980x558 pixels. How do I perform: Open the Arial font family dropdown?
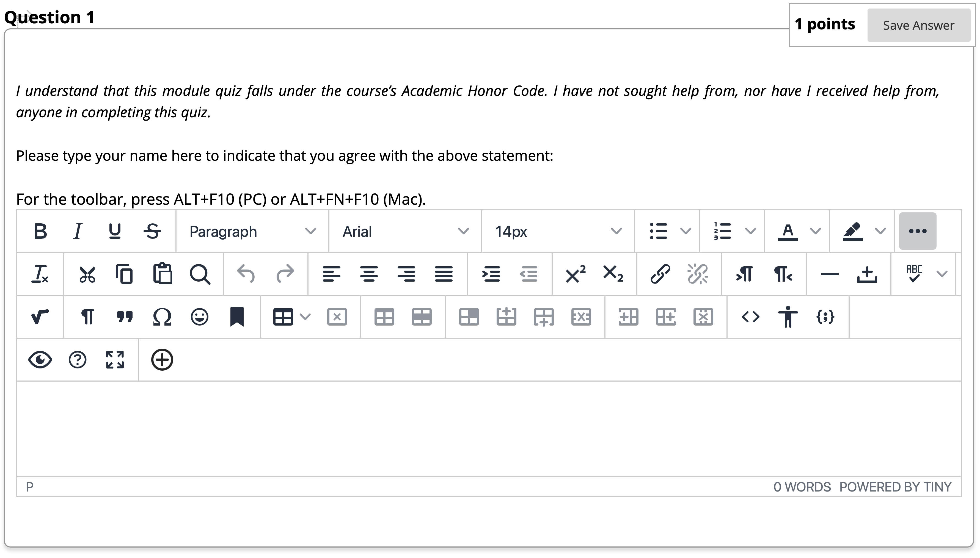(x=405, y=231)
